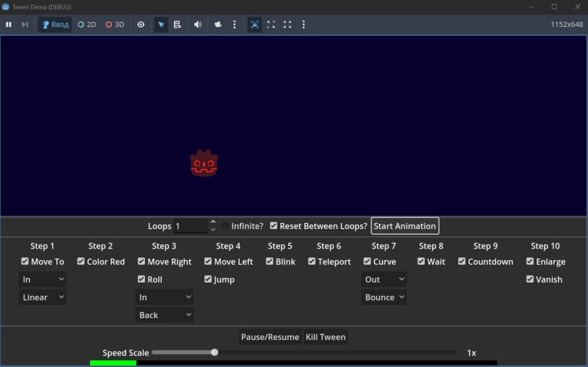Click the Kill Tween button
The height and width of the screenshot is (367, 588).
point(326,337)
